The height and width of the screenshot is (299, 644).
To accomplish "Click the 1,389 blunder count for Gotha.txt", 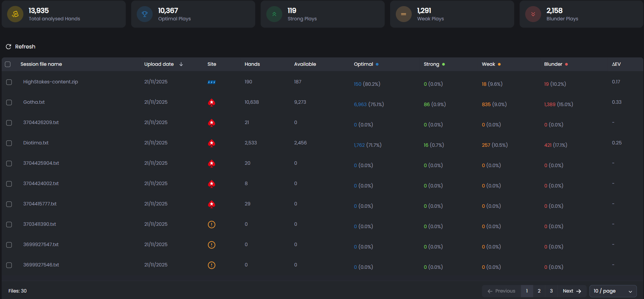I will 550,104.
